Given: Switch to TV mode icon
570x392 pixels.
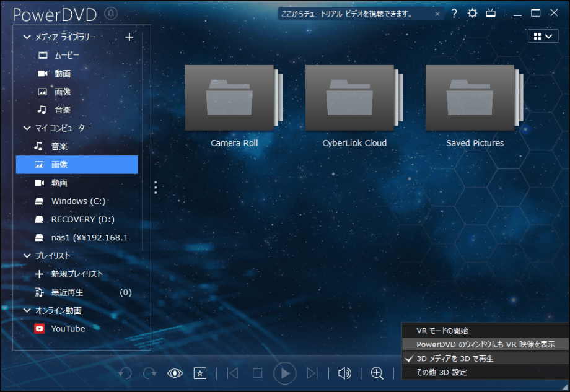Looking at the screenshot, I should tap(491, 14).
